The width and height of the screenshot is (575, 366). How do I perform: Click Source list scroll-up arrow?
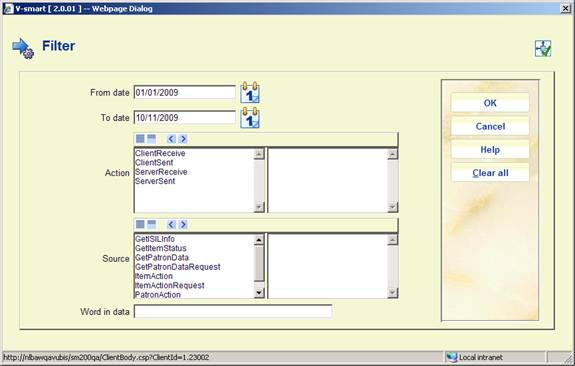coord(259,240)
